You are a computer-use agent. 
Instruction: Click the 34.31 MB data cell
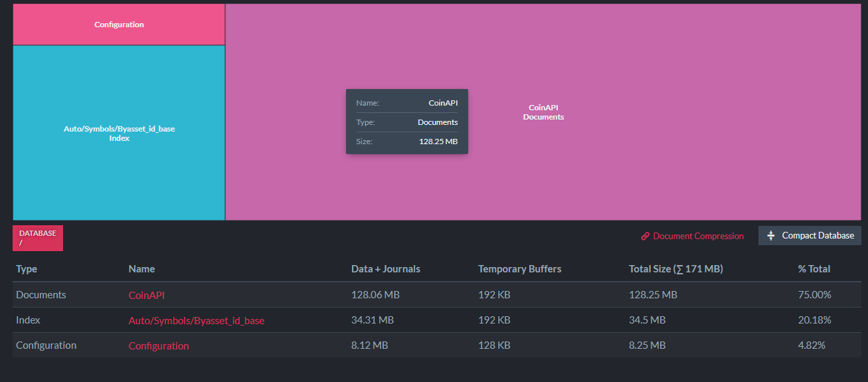[x=373, y=320]
